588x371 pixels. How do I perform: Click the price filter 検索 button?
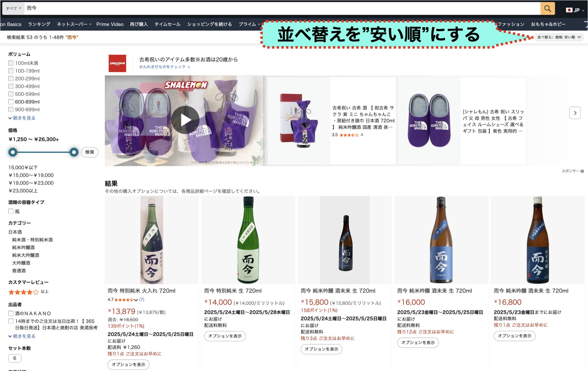click(90, 152)
